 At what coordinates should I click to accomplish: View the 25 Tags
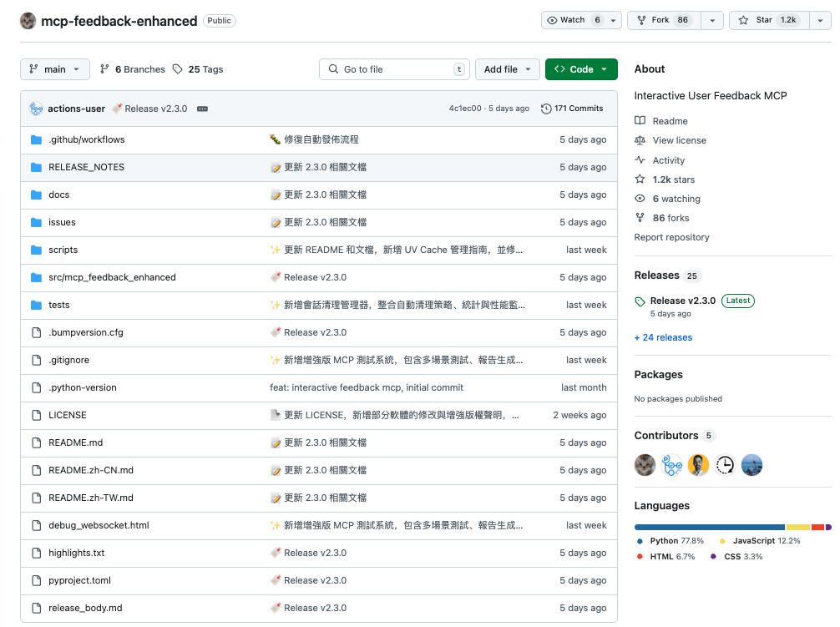198,69
